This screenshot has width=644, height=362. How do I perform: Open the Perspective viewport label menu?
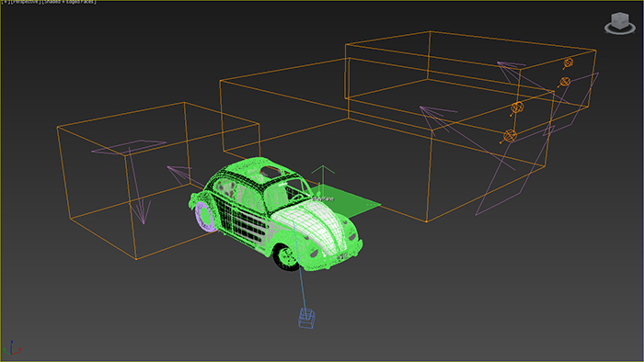(25, 2)
